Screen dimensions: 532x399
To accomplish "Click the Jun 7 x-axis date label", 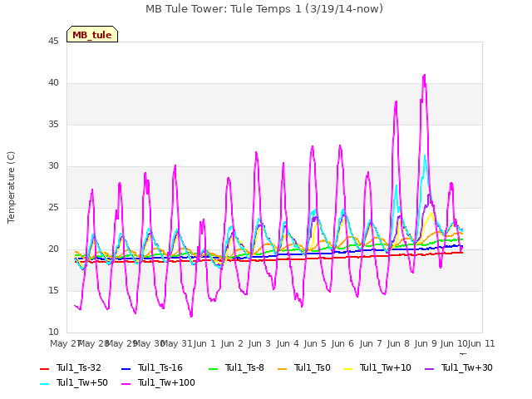I will 371,343.
